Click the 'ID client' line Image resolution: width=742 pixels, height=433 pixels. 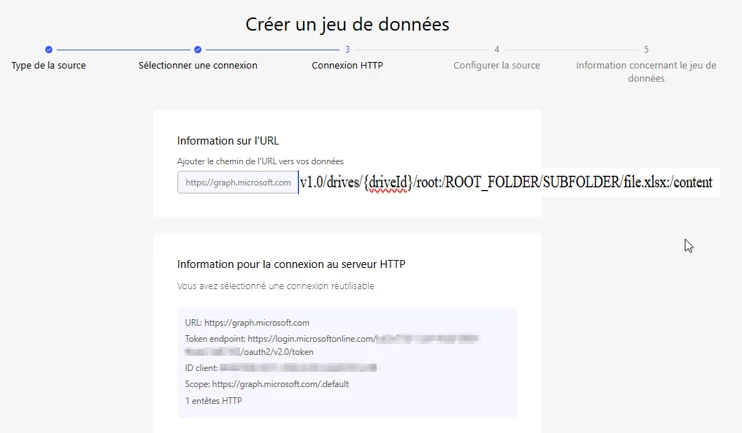pos(281,368)
